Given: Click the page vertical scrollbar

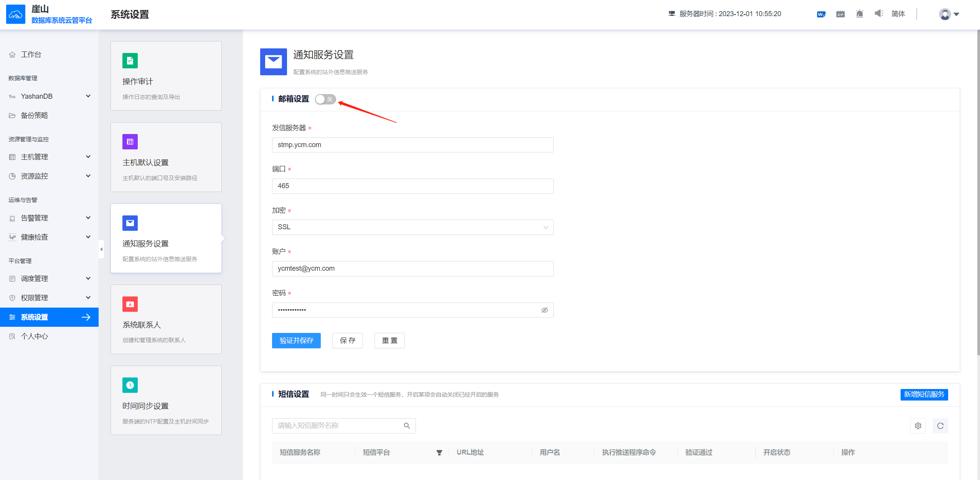Looking at the screenshot, I should click(978, 192).
